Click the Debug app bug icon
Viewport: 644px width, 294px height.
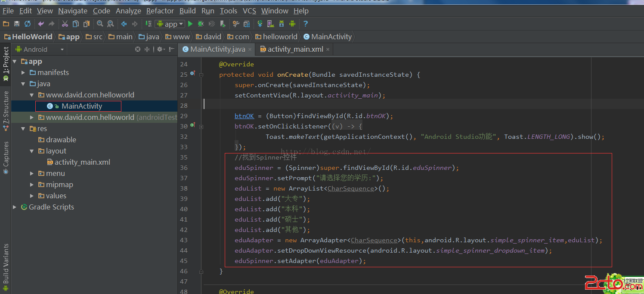[x=201, y=24]
